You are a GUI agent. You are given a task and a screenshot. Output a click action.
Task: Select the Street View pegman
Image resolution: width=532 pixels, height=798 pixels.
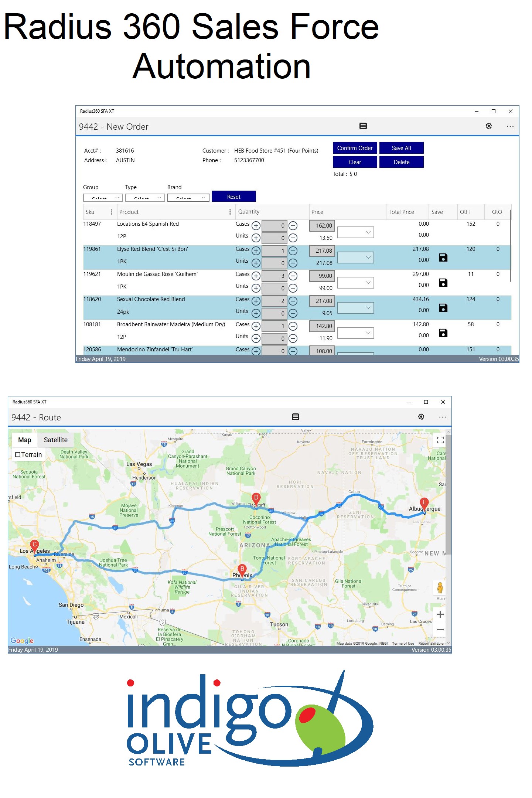coord(440,587)
